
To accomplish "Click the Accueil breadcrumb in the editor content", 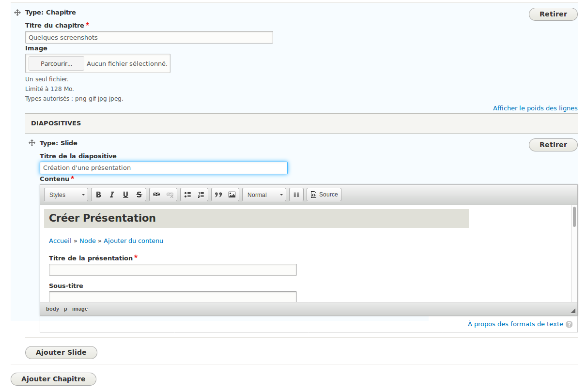I will coord(60,241).
